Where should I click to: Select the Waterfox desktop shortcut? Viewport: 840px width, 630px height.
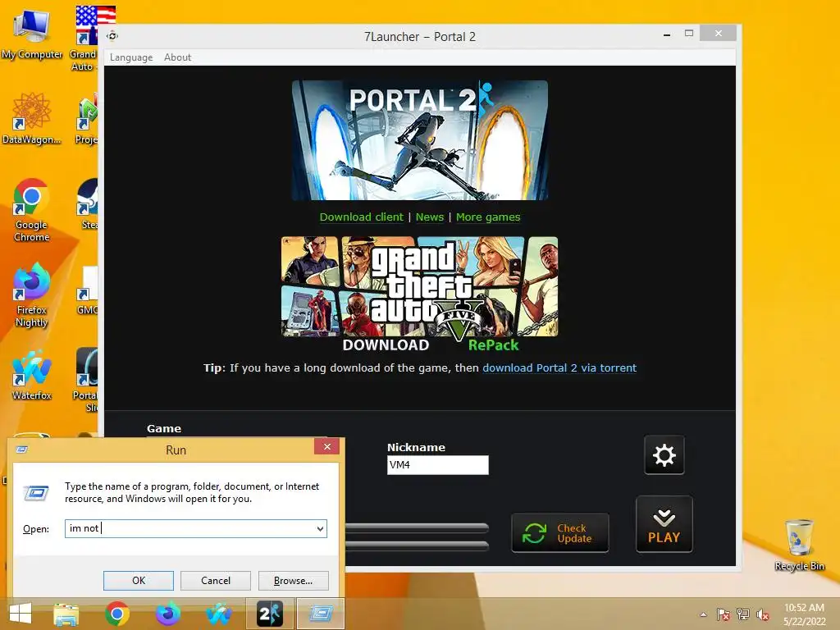pyautogui.click(x=32, y=374)
